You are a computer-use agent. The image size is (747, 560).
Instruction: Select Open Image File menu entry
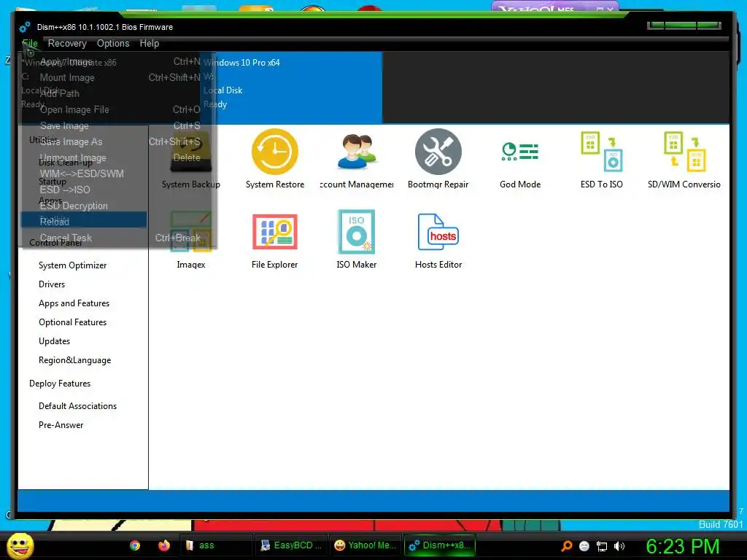tap(117, 110)
